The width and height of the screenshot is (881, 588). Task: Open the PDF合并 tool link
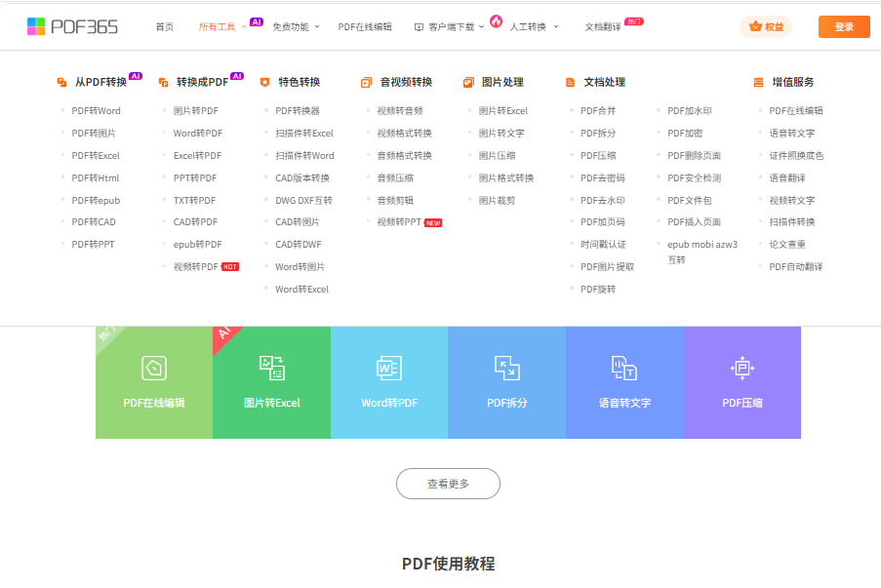(x=598, y=111)
